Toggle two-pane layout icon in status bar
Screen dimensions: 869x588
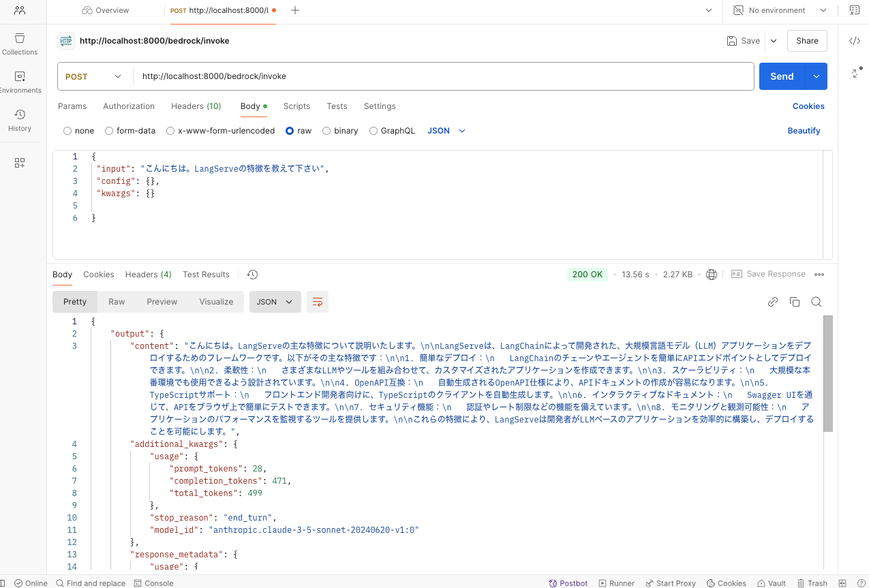842,583
